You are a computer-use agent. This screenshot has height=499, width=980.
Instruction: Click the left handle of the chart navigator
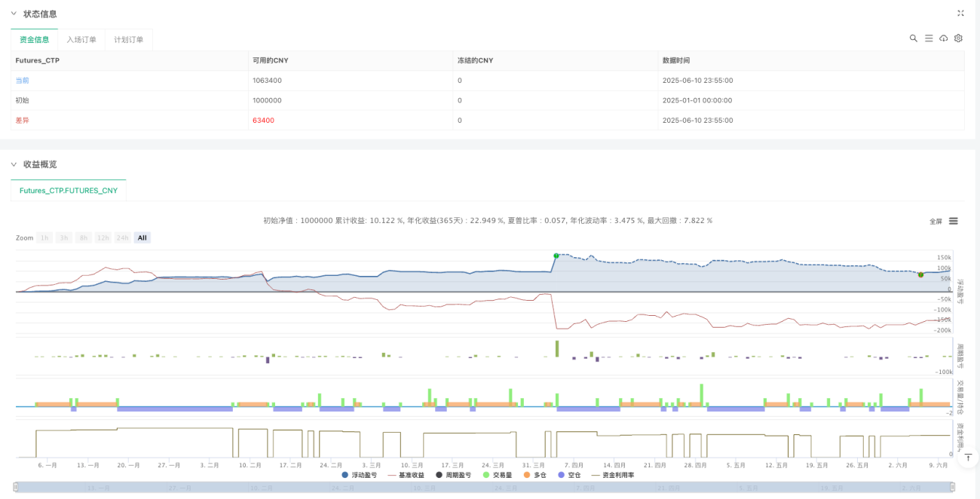(17, 488)
